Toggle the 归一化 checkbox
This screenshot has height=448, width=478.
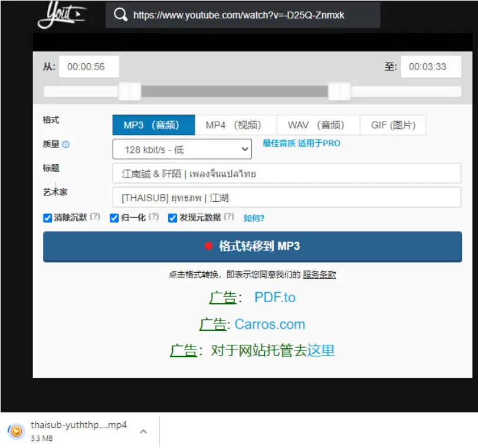(x=114, y=218)
